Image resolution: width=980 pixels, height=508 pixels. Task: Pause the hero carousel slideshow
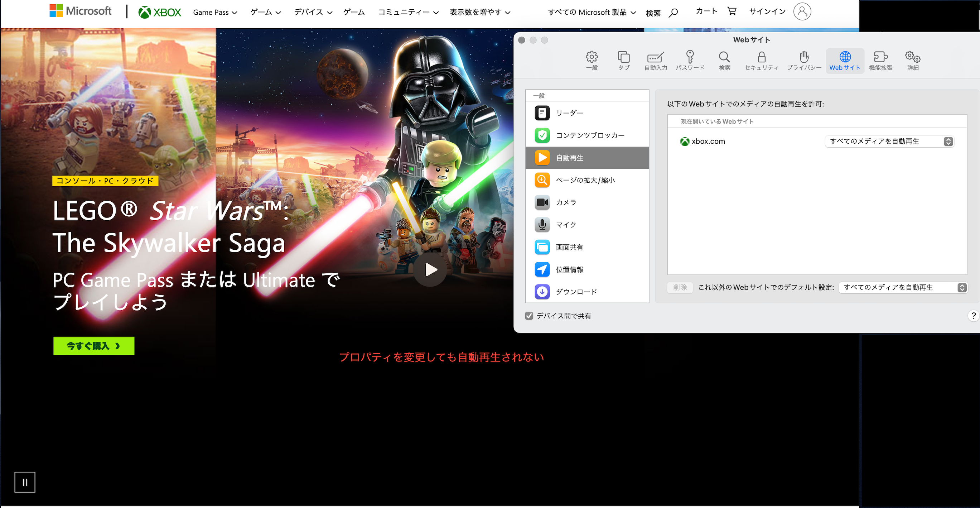pos(25,482)
